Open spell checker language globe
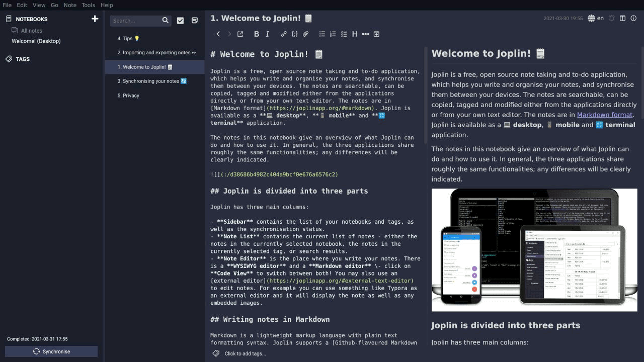The image size is (644, 362). [x=591, y=18]
